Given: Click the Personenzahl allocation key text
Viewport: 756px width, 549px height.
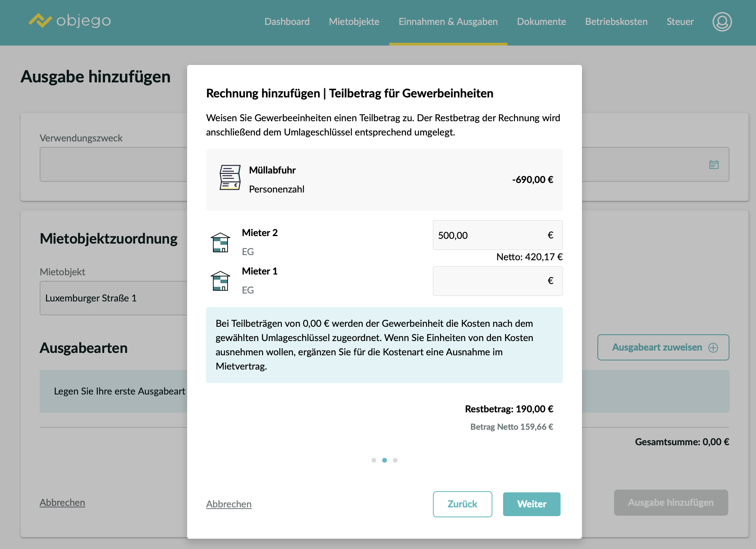Looking at the screenshot, I should click(x=277, y=189).
